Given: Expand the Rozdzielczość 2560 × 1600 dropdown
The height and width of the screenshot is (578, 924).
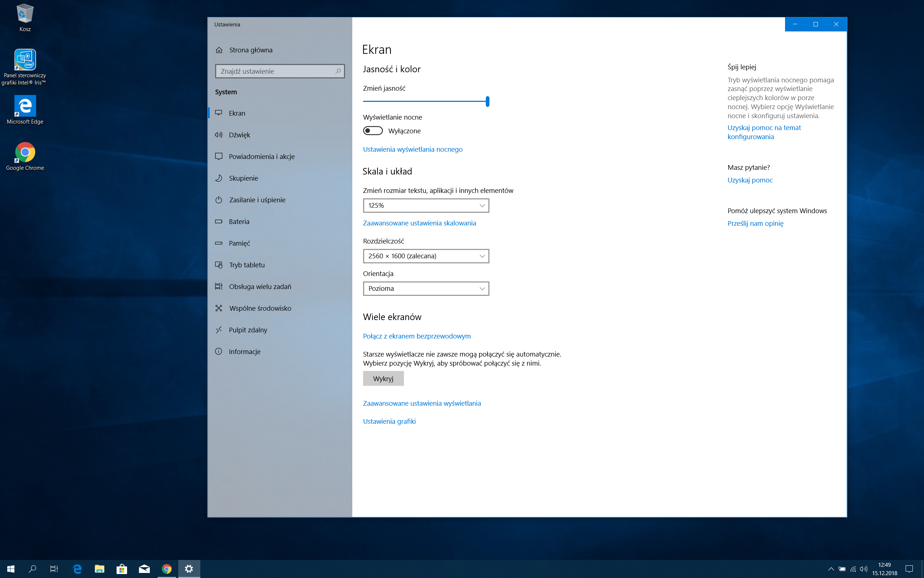Looking at the screenshot, I should 426,256.
